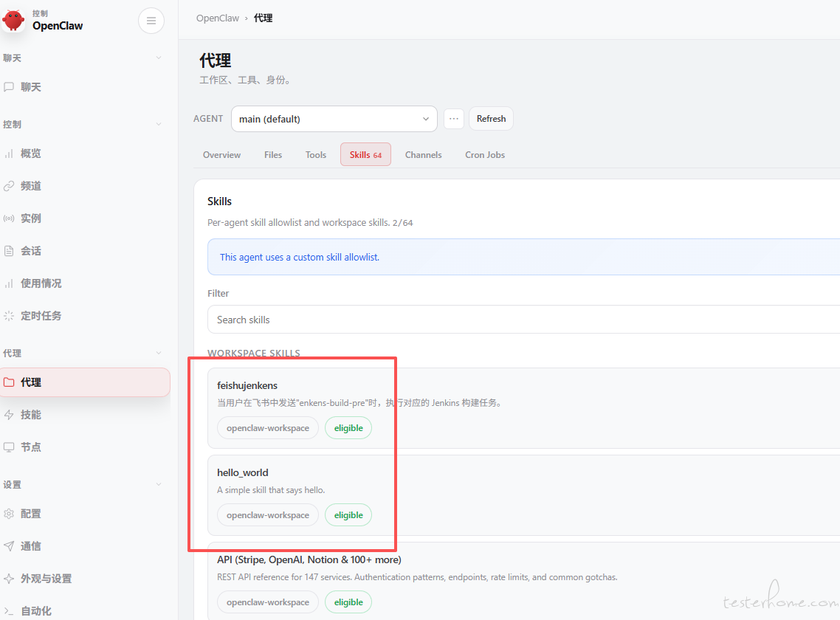Open 概览 overview in sidebar
The width and height of the screenshot is (840, 620).
[31, 154]
